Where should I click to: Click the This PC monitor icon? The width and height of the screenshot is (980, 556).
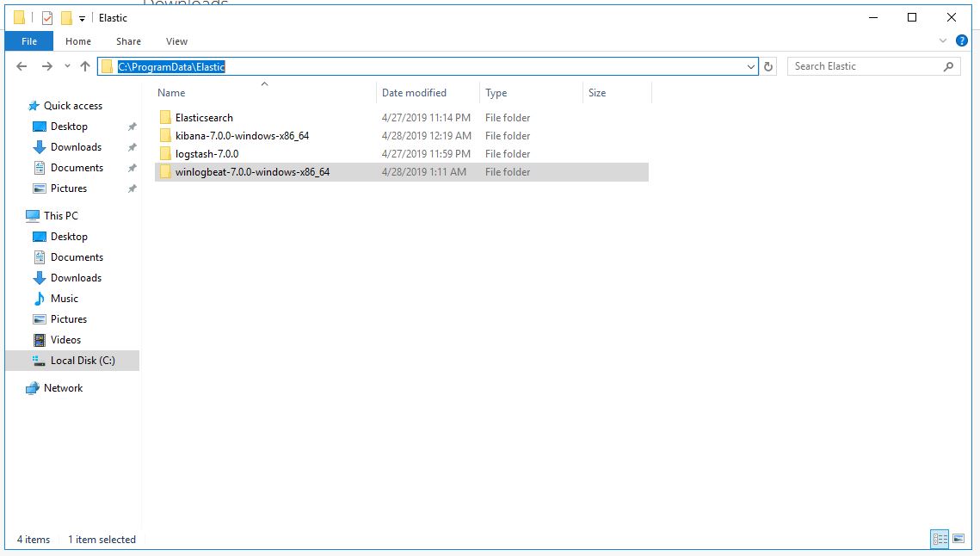[33, 216]
